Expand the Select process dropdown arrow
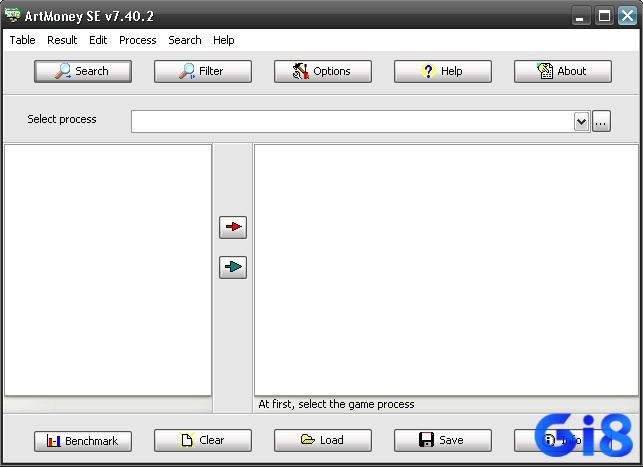Screen dimensions: 643x467 [581, 122]
